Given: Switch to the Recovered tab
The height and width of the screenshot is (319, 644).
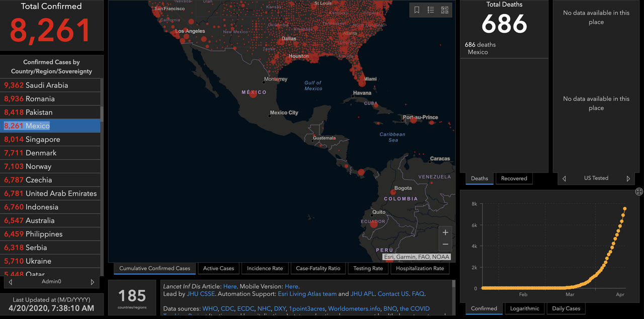Looking at the screenshot, I should pos(514,179).
